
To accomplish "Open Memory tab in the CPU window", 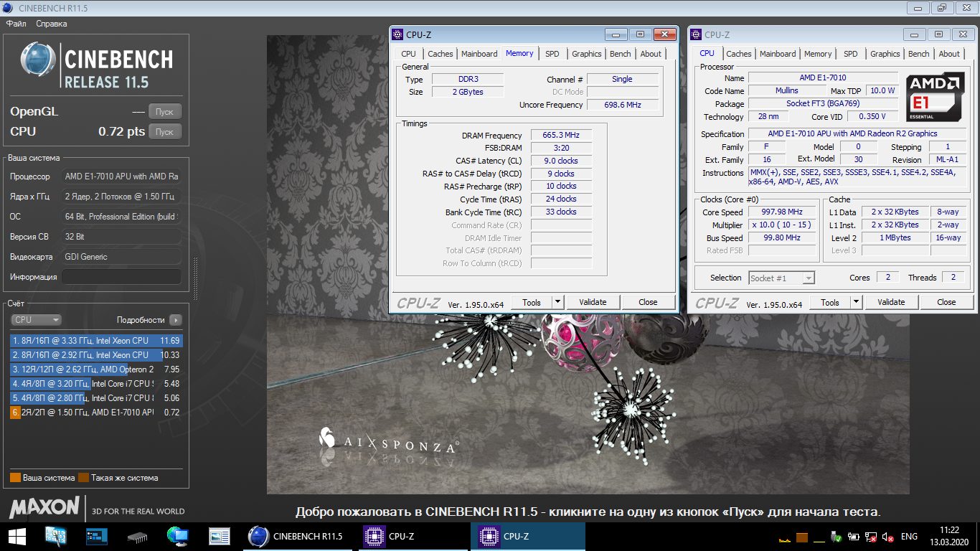I will (818, 54).
